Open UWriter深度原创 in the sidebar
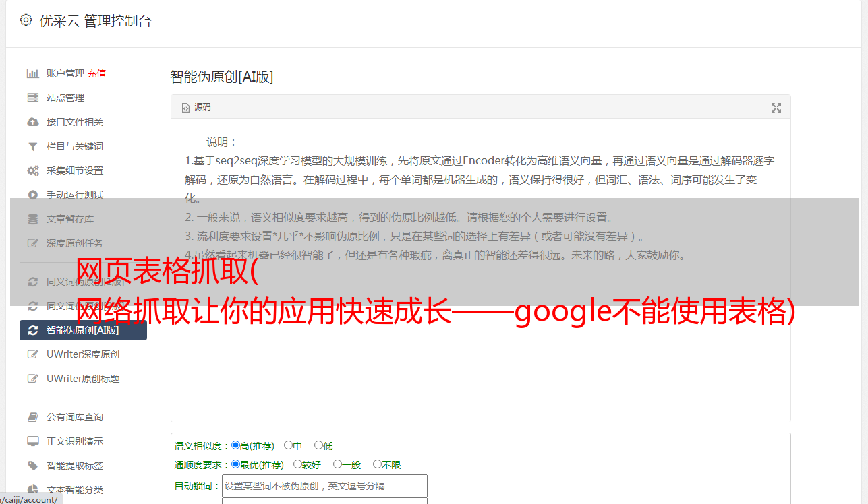This screenshot has width=868, height=504. click(83, 354)
